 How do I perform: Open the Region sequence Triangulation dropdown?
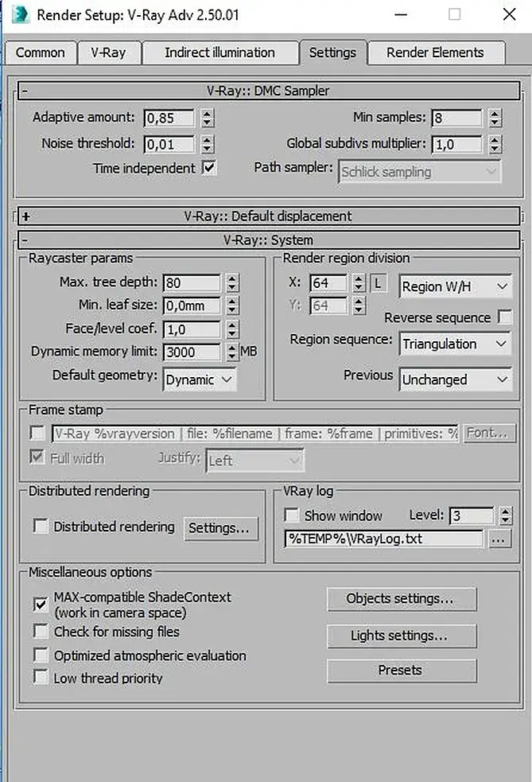pyautogui.click(x=456, y=344)
